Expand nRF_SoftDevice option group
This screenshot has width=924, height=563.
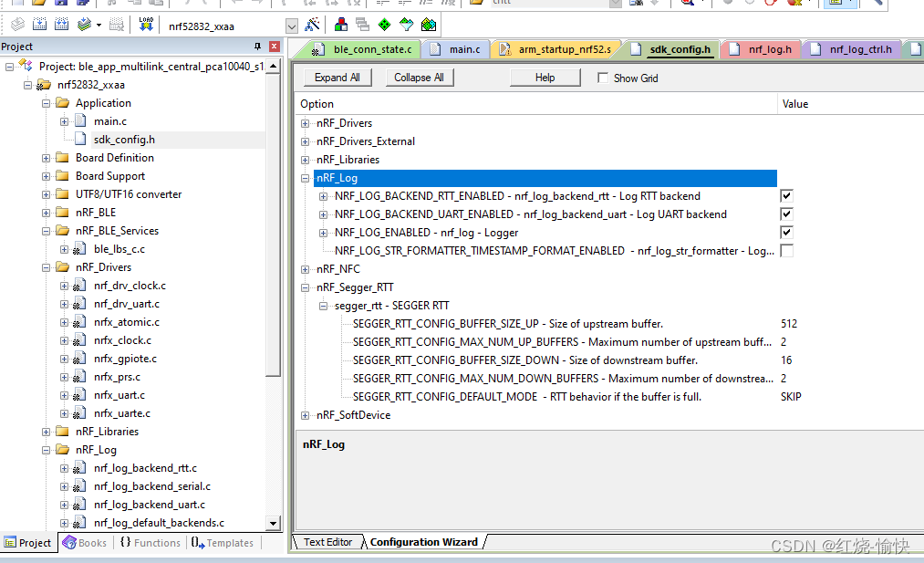306,415
